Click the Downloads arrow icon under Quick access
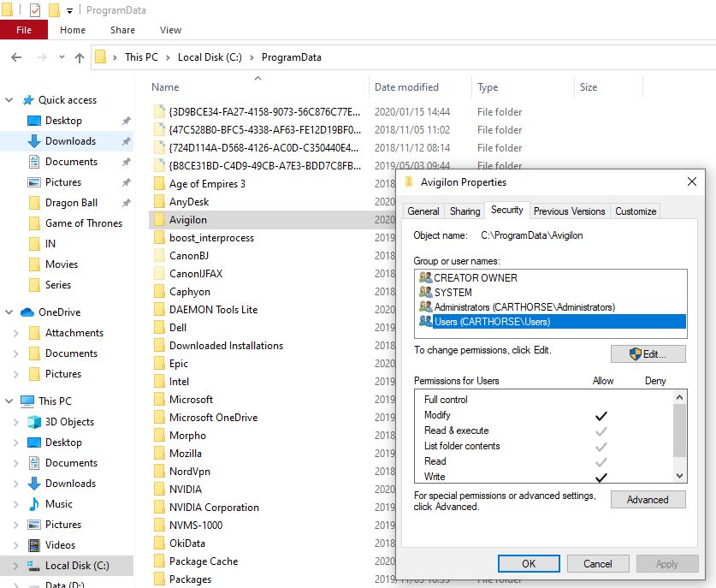 pos(34,141)
